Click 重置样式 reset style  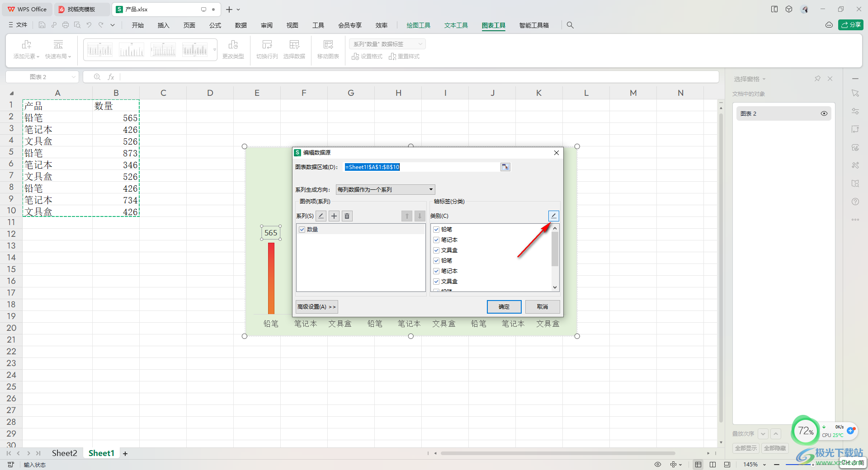pyautogui.click(x=404, y=56)
